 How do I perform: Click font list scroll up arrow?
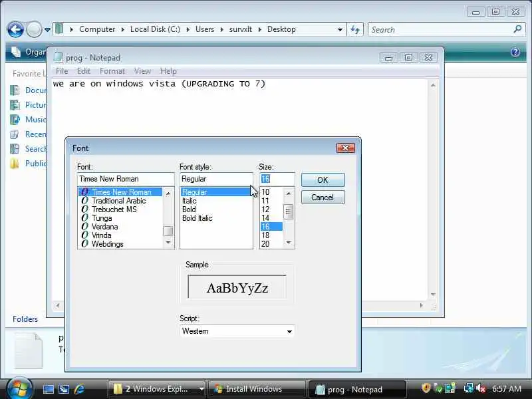coord(168,193)
